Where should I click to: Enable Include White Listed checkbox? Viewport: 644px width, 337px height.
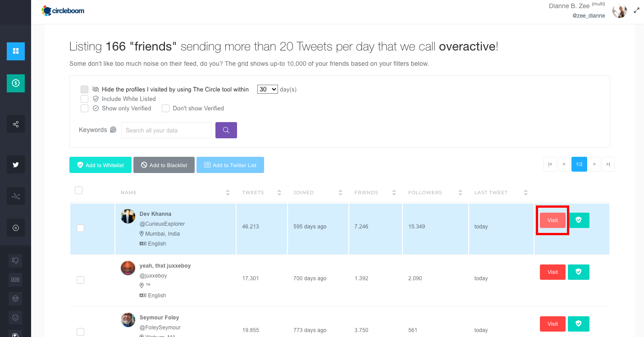pos(84,99)
